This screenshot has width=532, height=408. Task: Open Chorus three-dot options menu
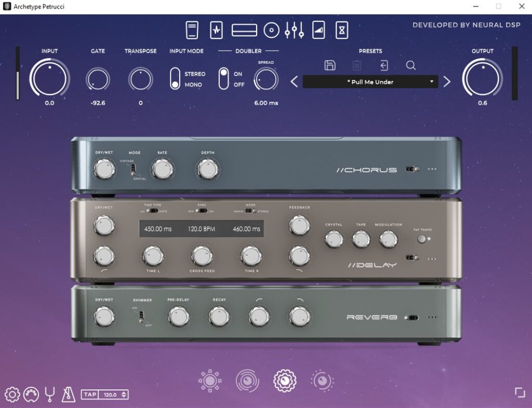coord(432,169)
